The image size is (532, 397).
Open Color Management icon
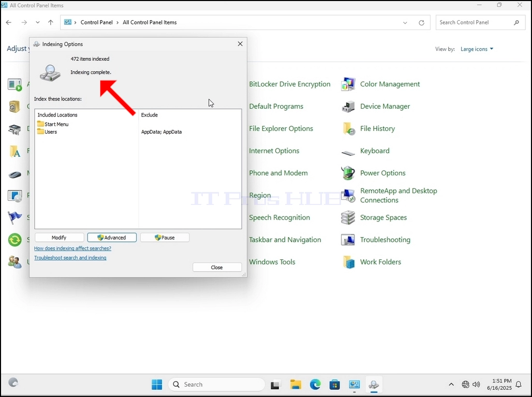pyautogui.click(x=348, y=84)
